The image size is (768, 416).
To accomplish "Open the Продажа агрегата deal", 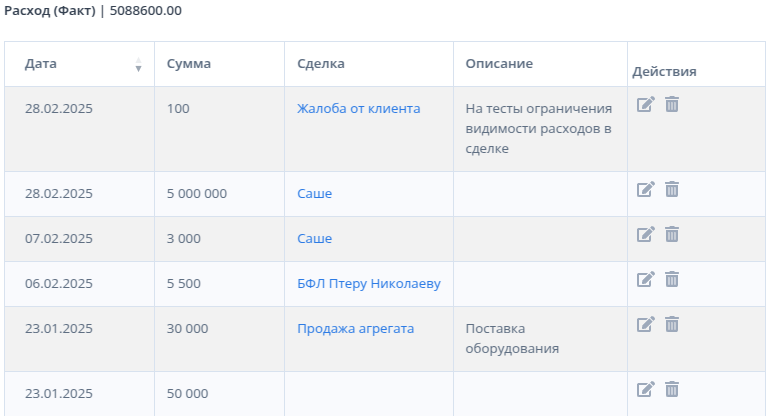I will (356, 329).
